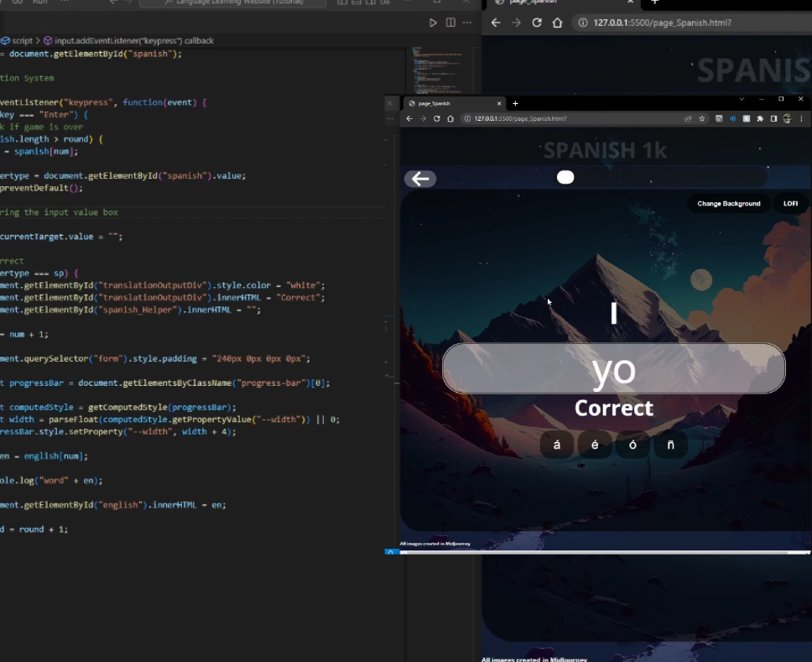
Task: Click the site info icon in the background browser
Action: coord(583,23)
